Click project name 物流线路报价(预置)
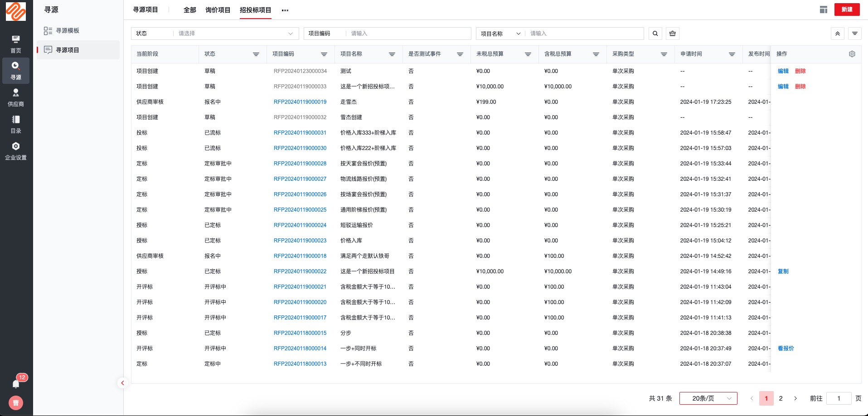Screen dimensions: 868x416 click(364, 179)
